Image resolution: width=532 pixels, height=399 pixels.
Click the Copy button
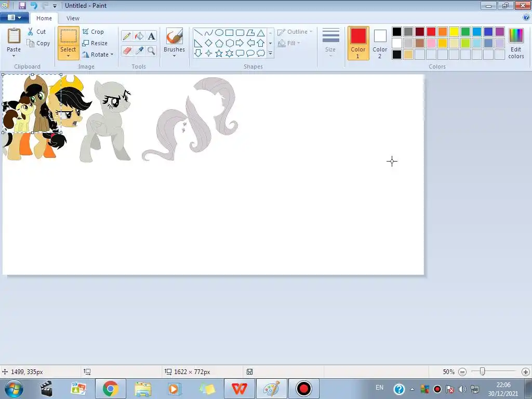point(38,43)
